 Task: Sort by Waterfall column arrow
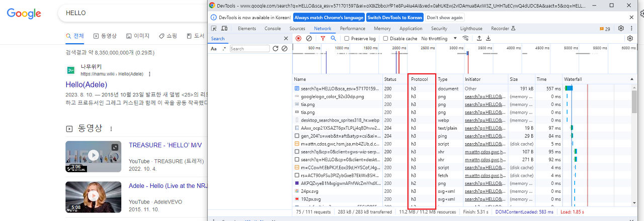(x=632, y=79)
